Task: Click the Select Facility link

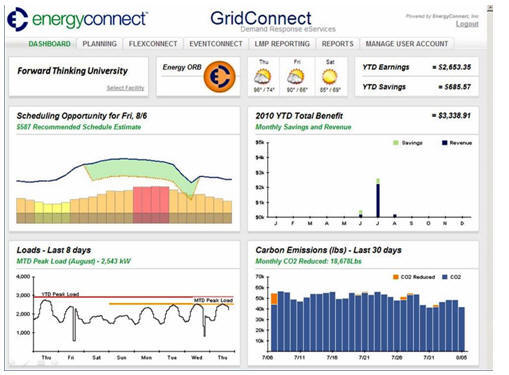Action: [x=125, y=88]
